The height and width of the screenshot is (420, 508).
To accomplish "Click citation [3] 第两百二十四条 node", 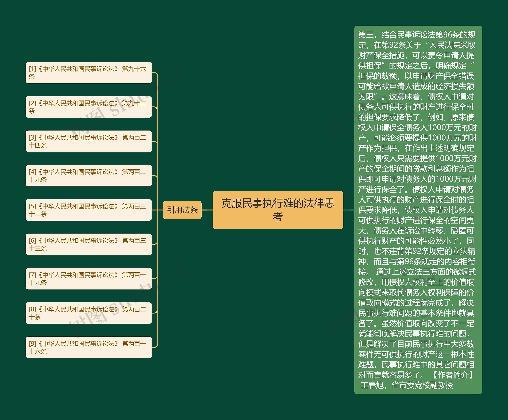I will pyautogui.click(x=89, y=141).
